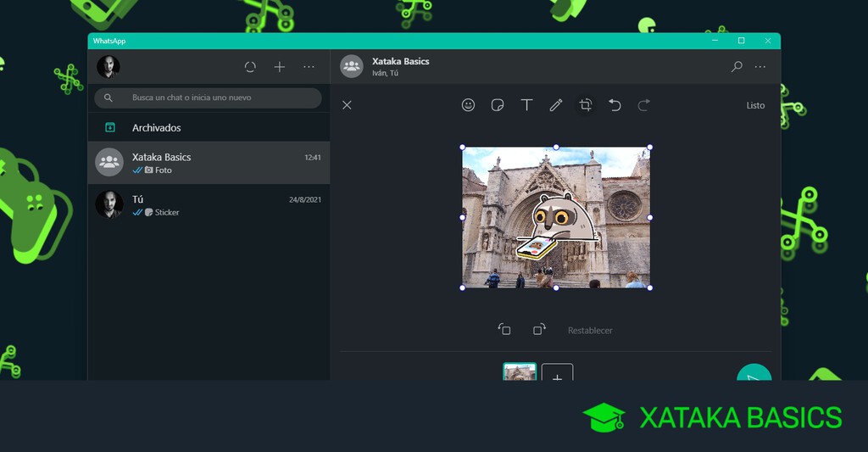Click top-left crop handle
Image resolution: width=868 pixels, height=452 pixels.
(x=463, y=148)
